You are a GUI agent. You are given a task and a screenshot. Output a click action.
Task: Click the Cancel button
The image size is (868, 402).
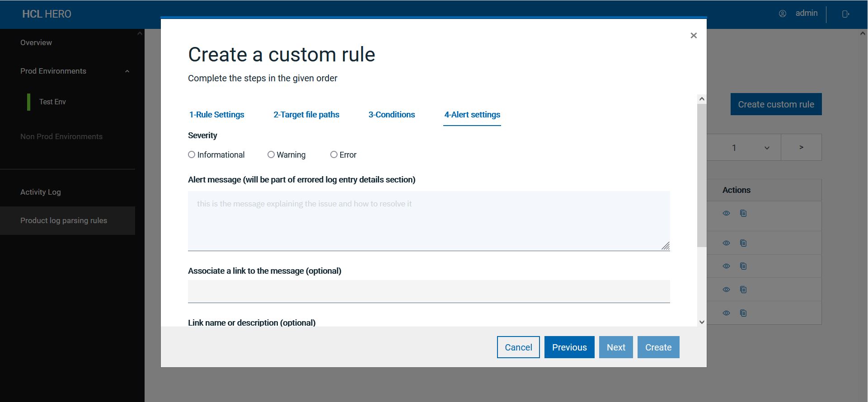tap(518, 347)
